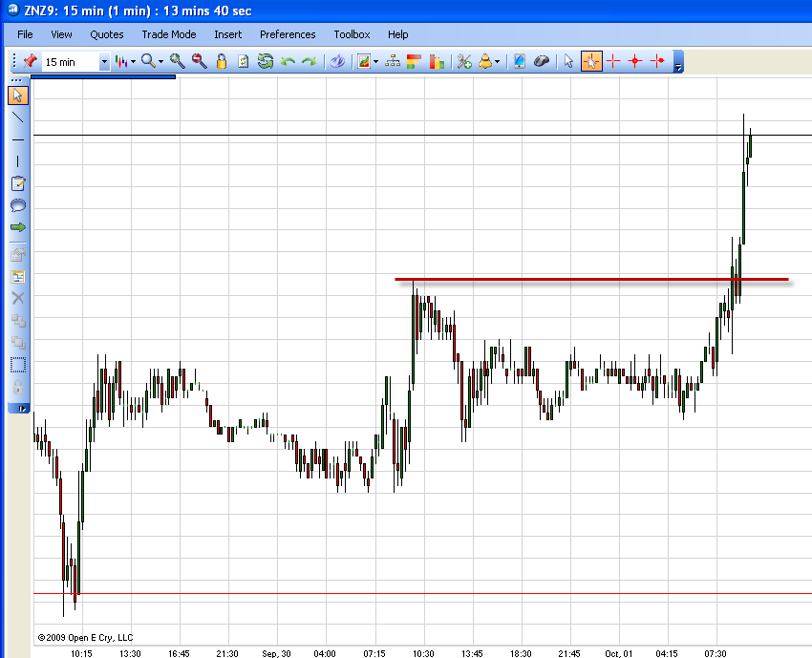The width and height of the screenshot is (812, 658).
Task: Click the dotted rectangle select-all icon
Action: pos(18,365)
